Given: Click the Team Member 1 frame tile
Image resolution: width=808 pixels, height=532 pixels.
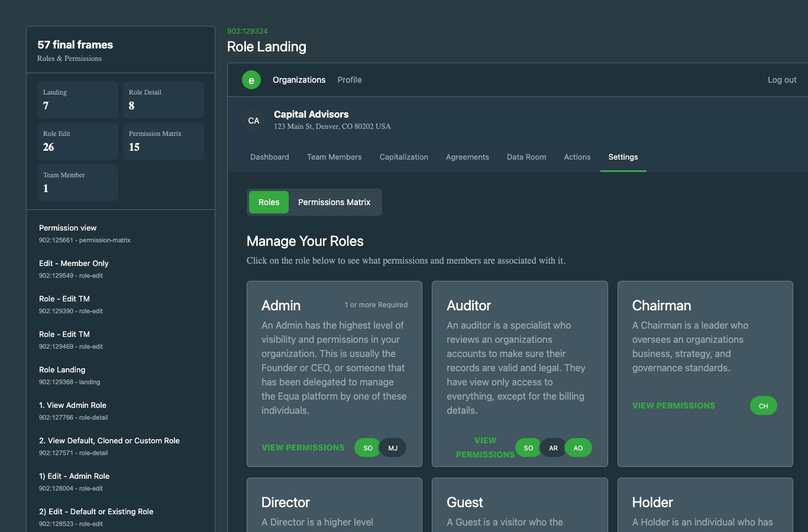Looking at the screenshot, I should click(77, 183).
